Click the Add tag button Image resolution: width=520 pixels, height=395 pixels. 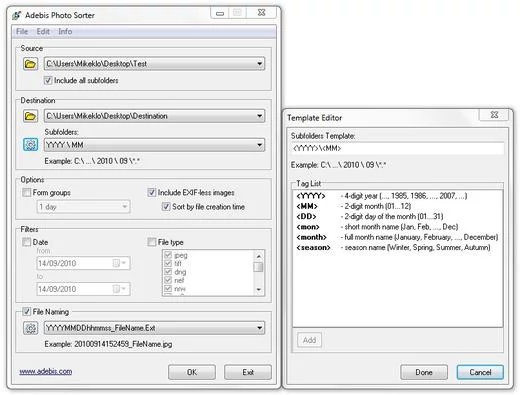pyautogui.click(x=309, y=340)
